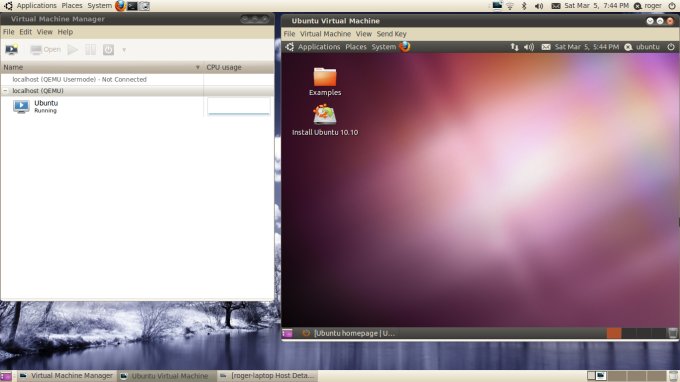Click the guest chat status icon beside ubuntu
This screenshot has width=680, height=382.
pyautogui.click(x=628, y=47)
